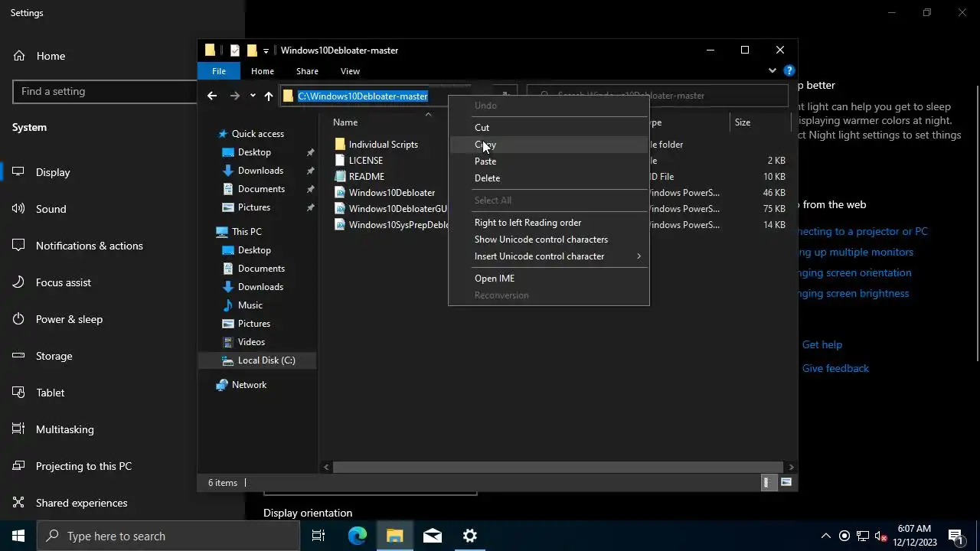
Task: Open Sound in Settings sidebar
Action: coord(51,209)
